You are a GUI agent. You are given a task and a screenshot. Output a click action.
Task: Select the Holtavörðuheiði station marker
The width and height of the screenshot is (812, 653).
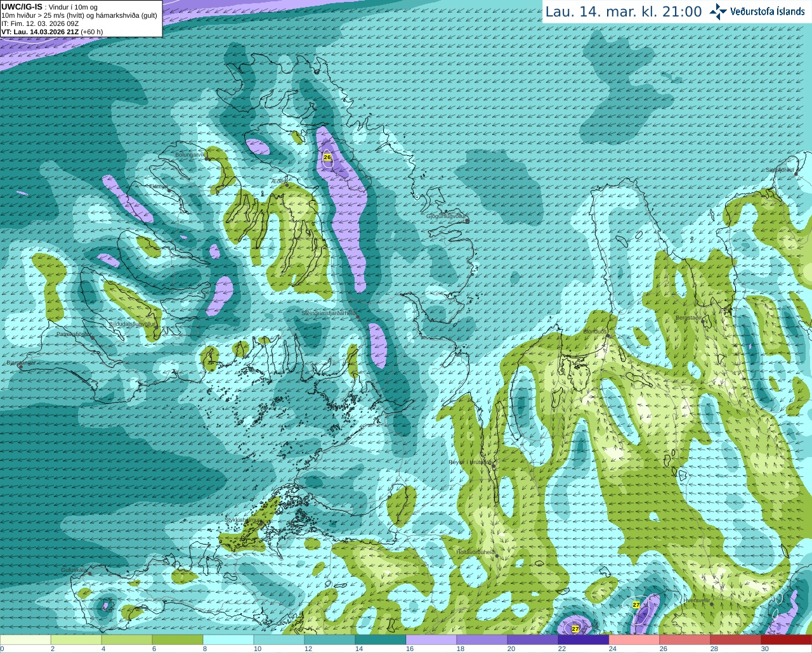tap(497, 556)
